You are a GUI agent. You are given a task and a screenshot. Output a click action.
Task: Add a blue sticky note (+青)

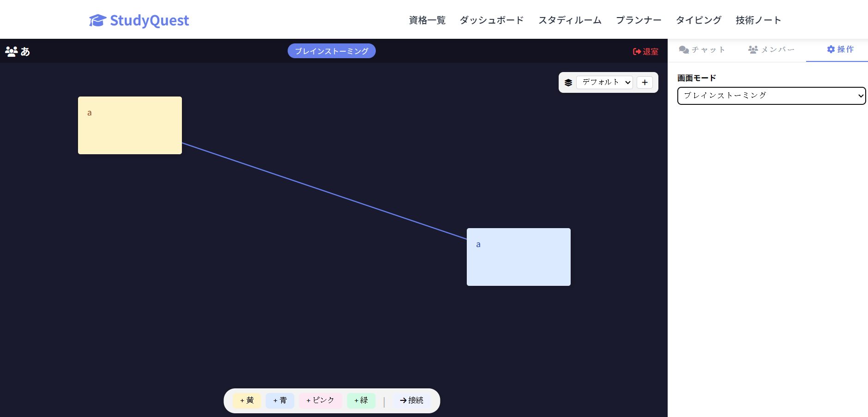(280, 400)
